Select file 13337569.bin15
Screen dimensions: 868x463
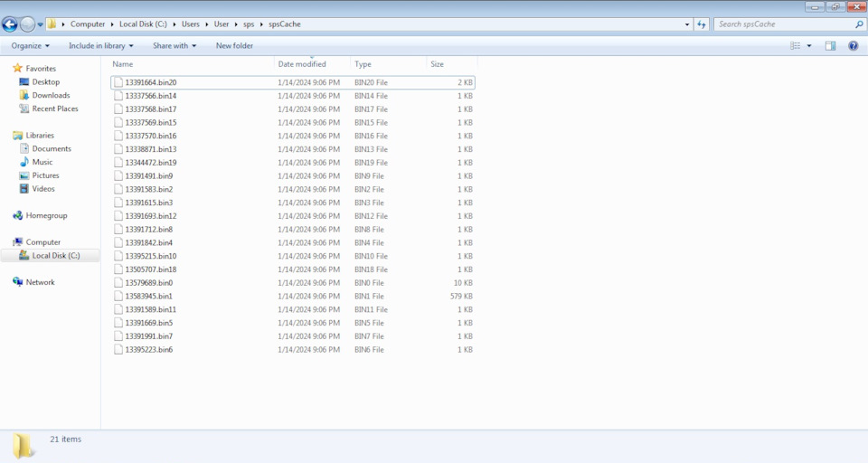coord(293,122)
